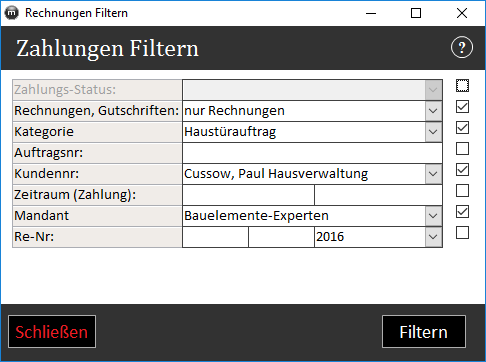Enable the Re-Nr filter checkbox

pyautogui.click(x=462, y=233)
